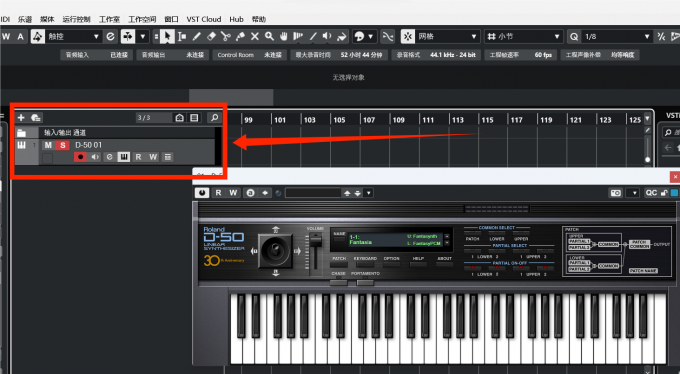This screenshot has width=680, height=374.
Task: Open the instrument editor keyboard icon on D-50 track
Action: (x=124, y=157)
